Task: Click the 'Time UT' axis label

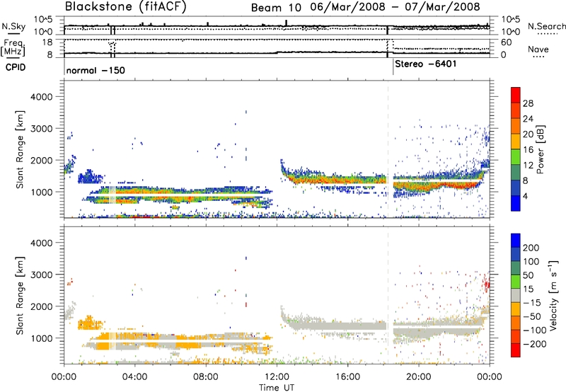Action: (277, 387)
